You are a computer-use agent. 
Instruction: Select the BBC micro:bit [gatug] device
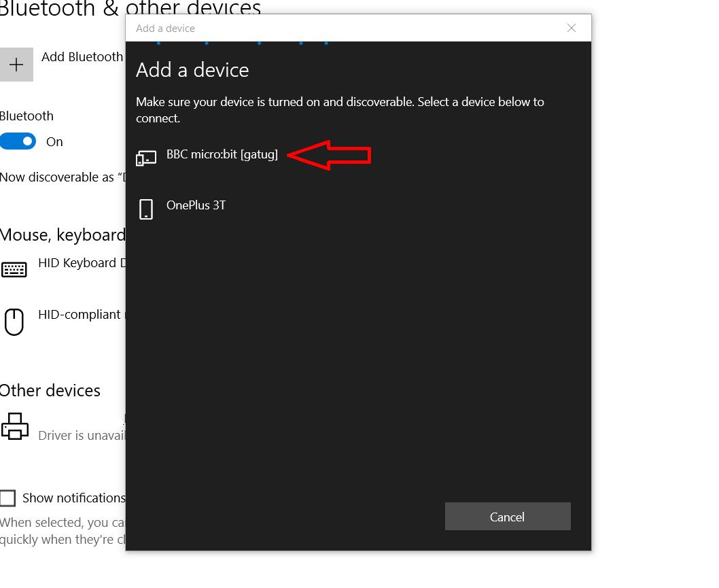222,154
